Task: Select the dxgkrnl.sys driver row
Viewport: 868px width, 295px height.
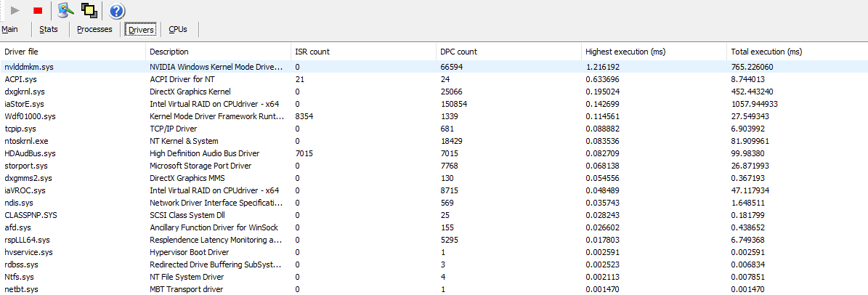Action: pos(25,92)
